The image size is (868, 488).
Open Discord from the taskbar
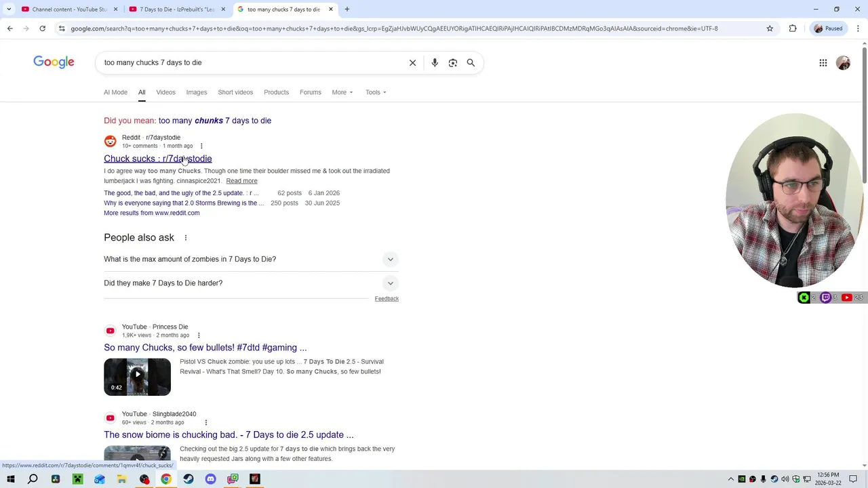coord(210,479)
